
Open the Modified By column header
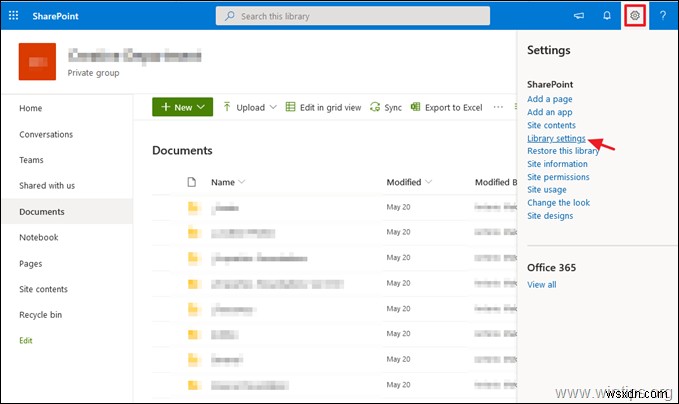click(496, 182)
